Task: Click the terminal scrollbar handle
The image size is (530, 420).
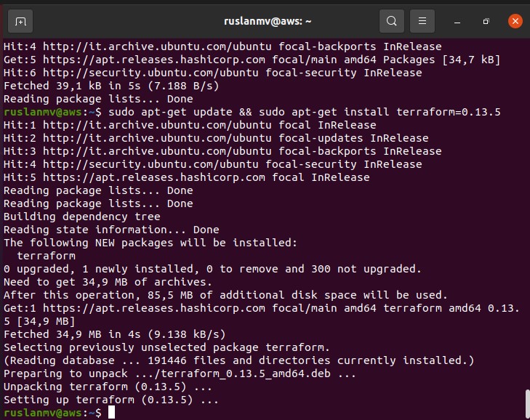Action: [x=528, y=404]
